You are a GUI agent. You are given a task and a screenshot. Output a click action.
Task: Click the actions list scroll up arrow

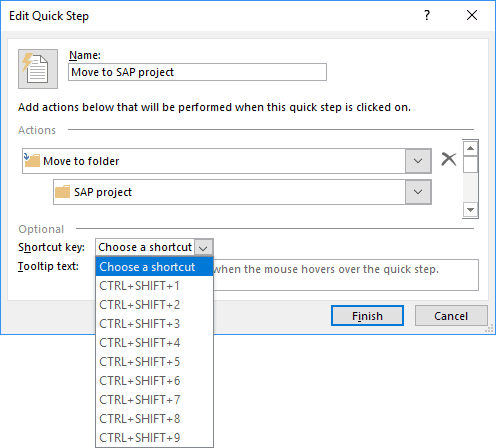(x=470, y=148)
